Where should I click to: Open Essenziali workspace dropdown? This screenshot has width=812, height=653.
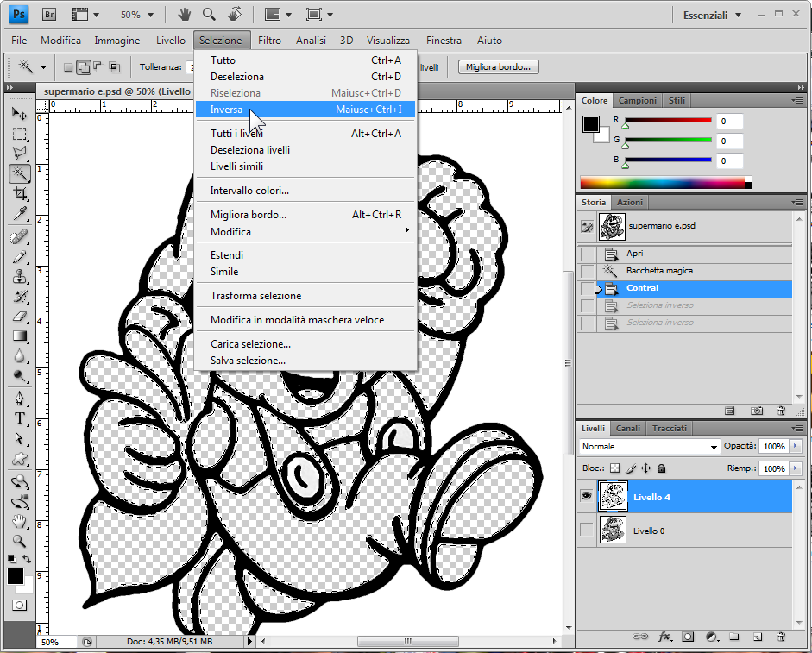[x=712, y=15]
